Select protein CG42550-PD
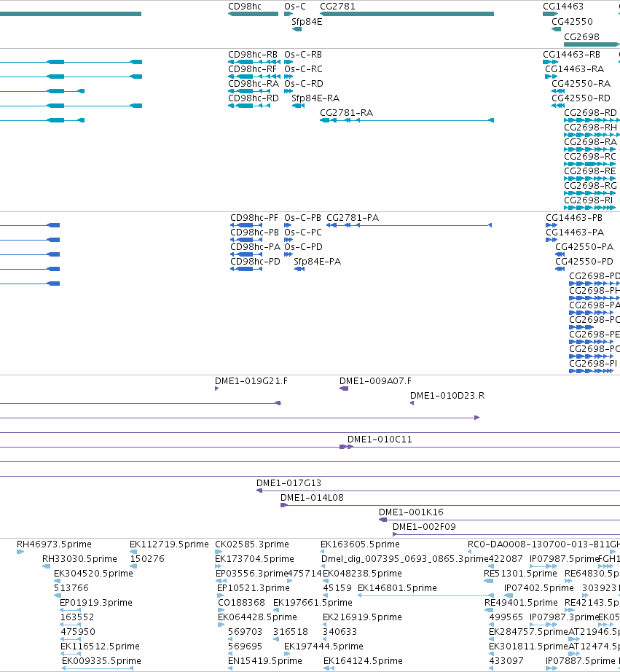620x672 pixels. coord(560,269)
